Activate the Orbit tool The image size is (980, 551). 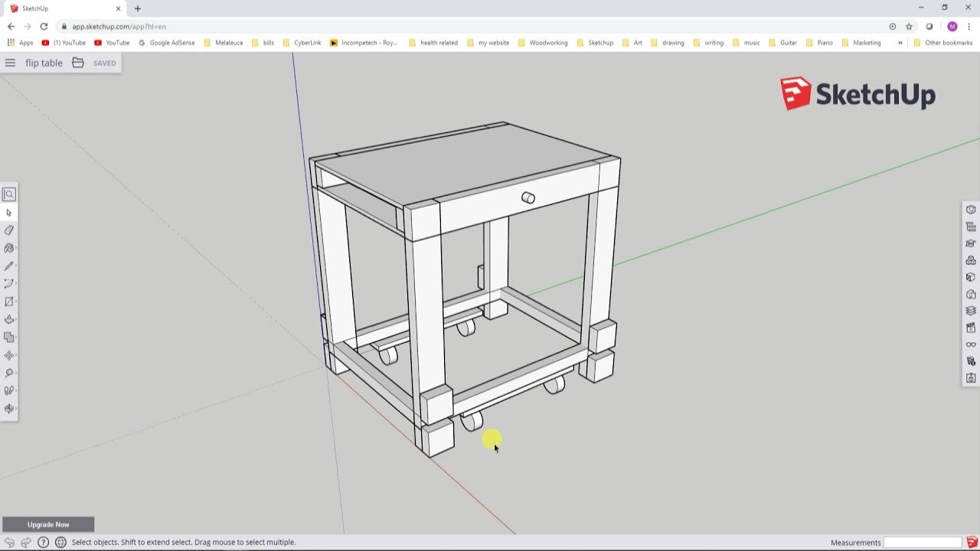tap(9, 409)
